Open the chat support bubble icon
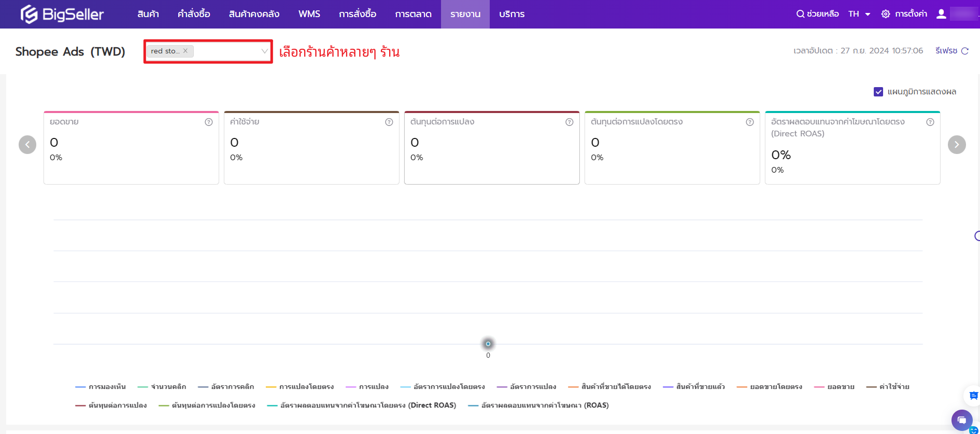This screenshot has height=434, width=980. (x=961, y=420)
